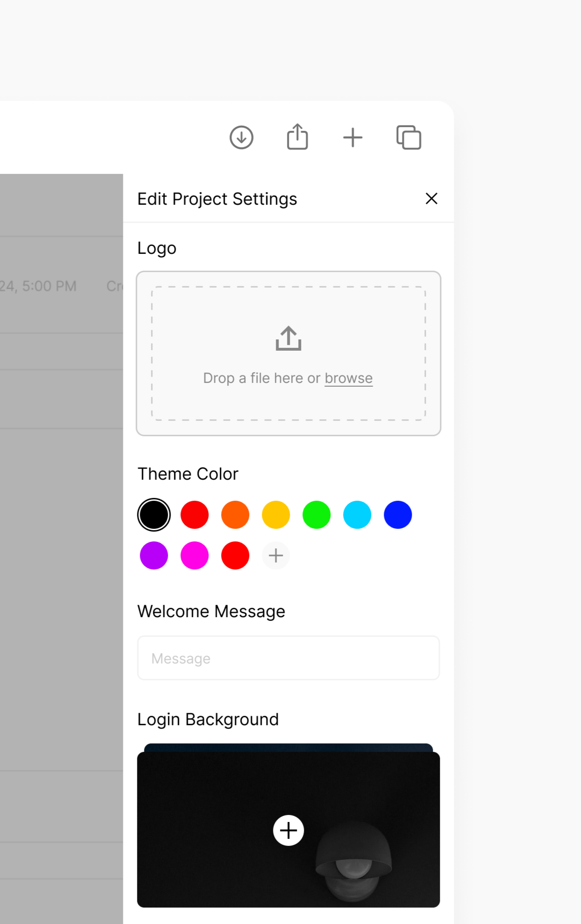The image size is (581, 924).
Task: Close the Edit Project Settings panel
Action: pos(431,199)
